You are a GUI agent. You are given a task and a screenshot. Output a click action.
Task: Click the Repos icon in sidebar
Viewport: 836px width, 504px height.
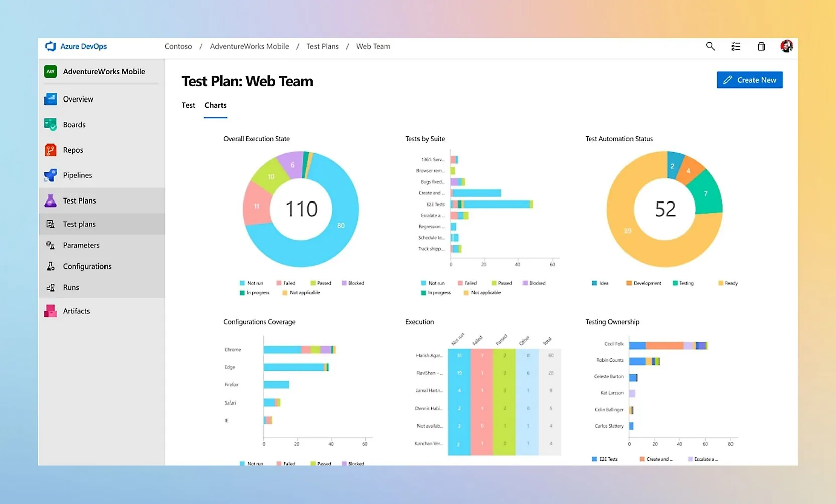click(50, 150)
